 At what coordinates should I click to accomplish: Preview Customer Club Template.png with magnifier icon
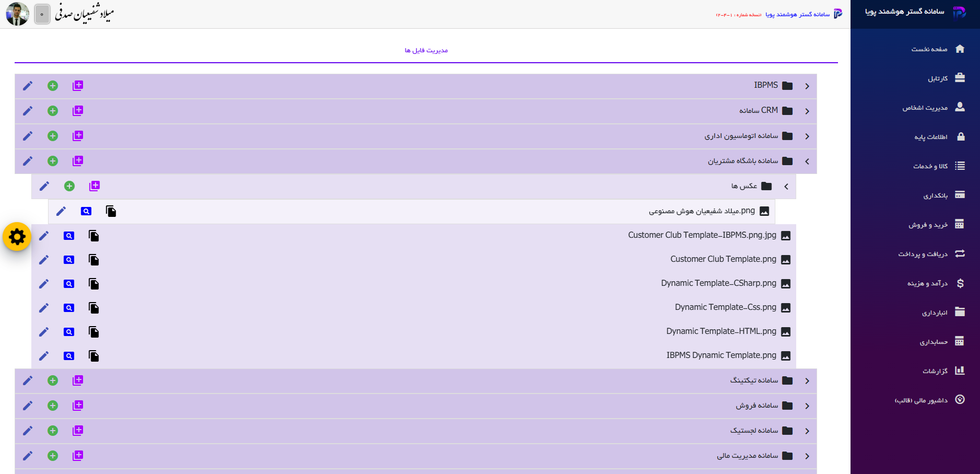pyautogui.click(x=69, y=260)
